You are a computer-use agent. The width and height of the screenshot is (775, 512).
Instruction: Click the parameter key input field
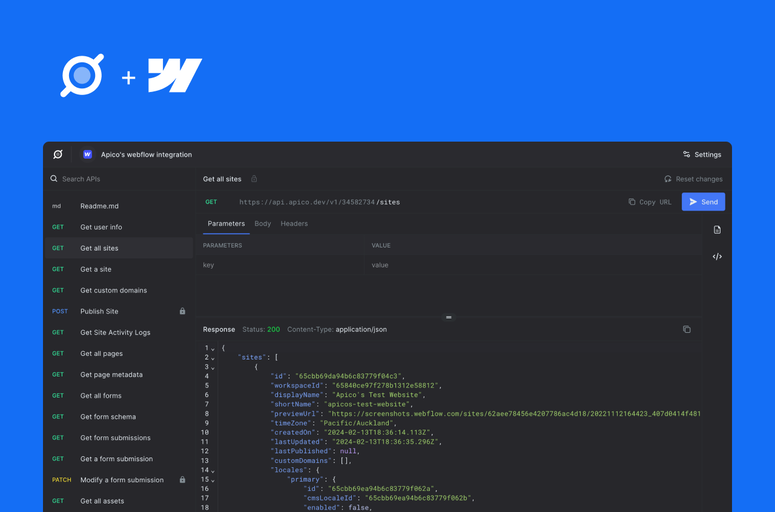(281, 265)
